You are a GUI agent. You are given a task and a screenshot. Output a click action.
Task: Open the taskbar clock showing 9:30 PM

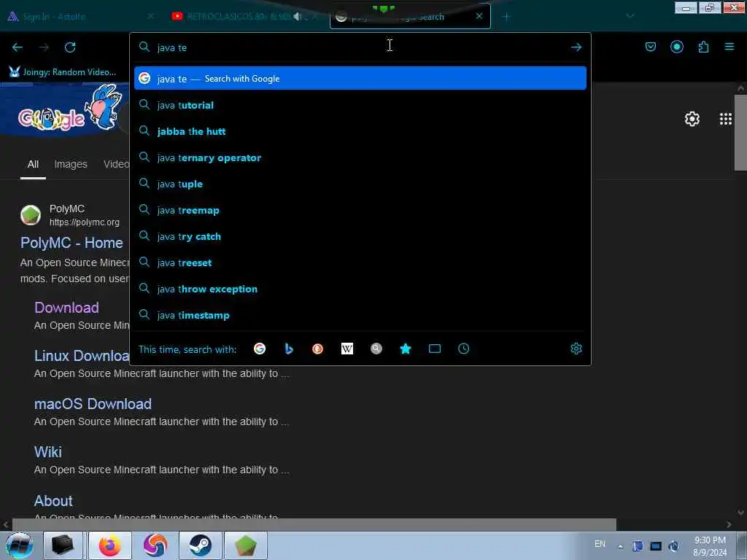click(x=710, y=546)
